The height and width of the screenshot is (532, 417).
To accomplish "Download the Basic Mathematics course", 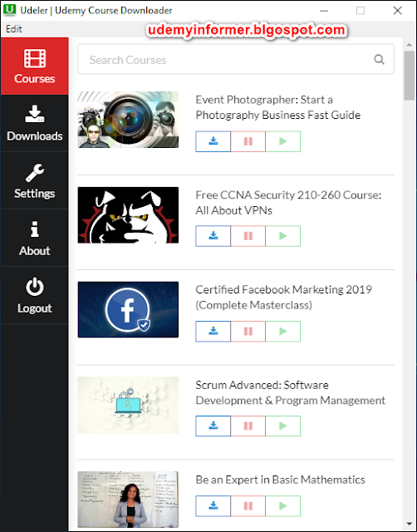I will [213, 506].
